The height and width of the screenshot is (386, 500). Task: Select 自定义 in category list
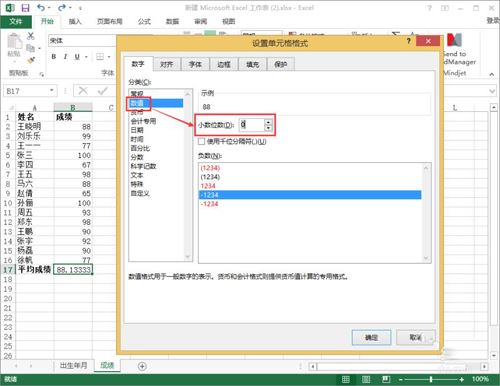140,193
